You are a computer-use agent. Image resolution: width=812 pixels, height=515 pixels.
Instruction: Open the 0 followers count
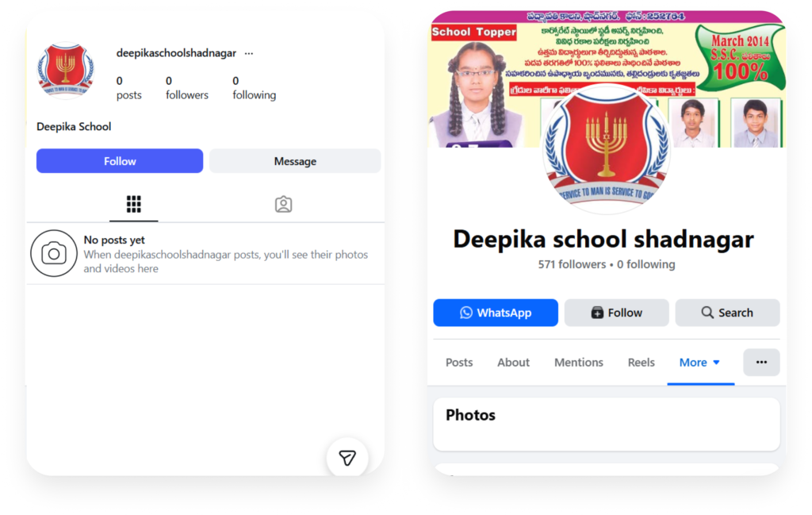187,87
